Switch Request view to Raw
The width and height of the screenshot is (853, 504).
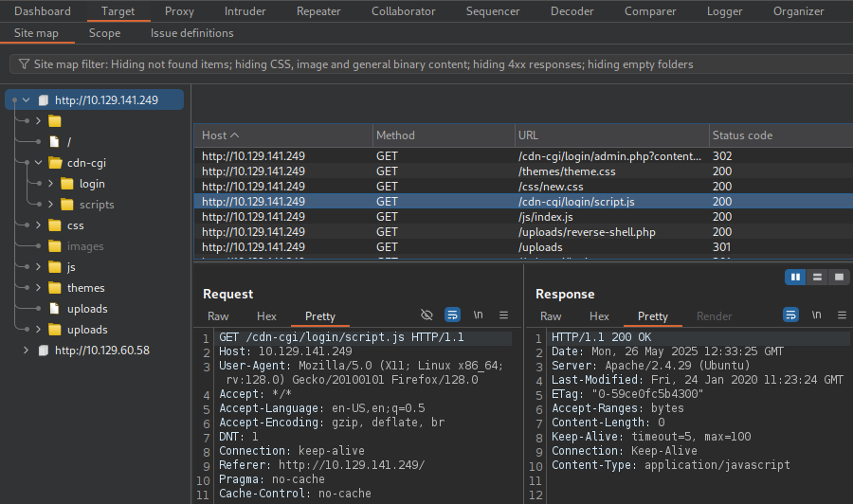(218, 316)
